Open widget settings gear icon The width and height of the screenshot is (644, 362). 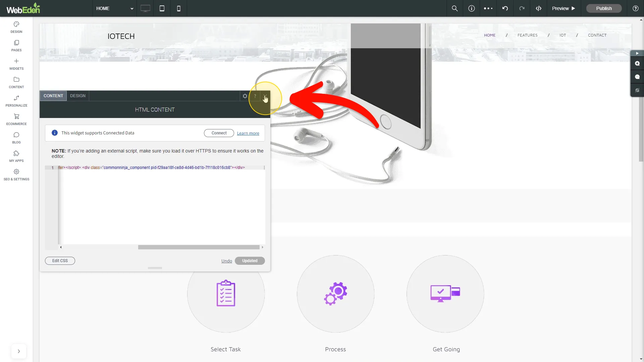[245, 96]
